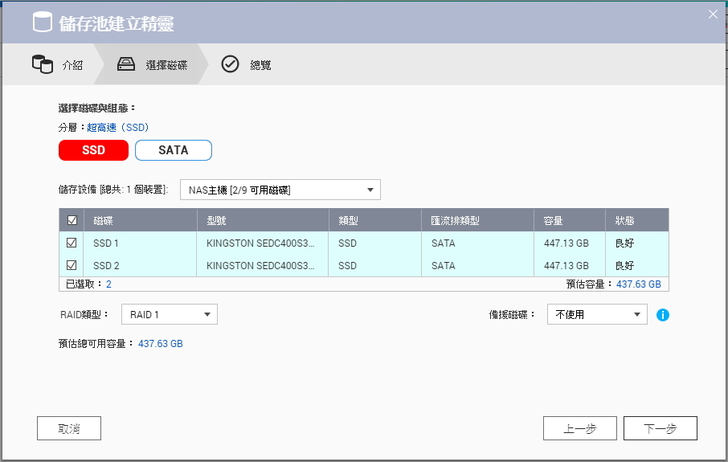This screenshot has height=462, width=728.
Task: Sort by the 容量 column header
Action: [553, 221]
